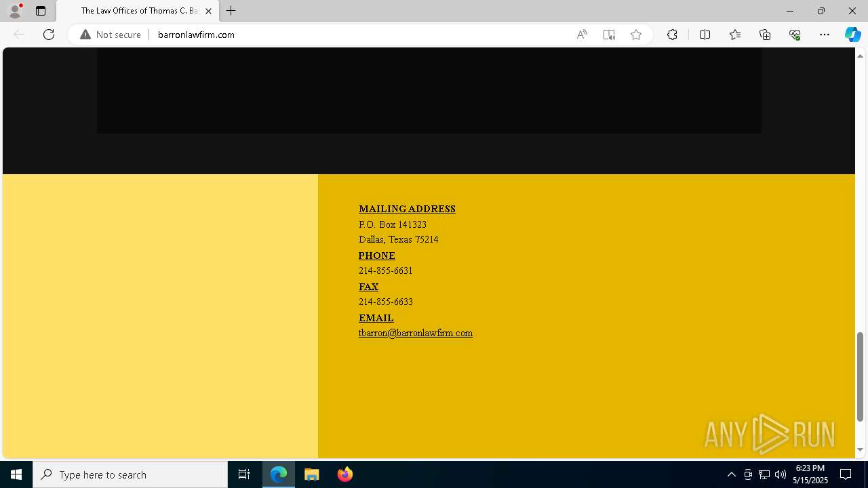Open Browser essentials
Screen dimensions: 868x488
[x=795, y=35]
